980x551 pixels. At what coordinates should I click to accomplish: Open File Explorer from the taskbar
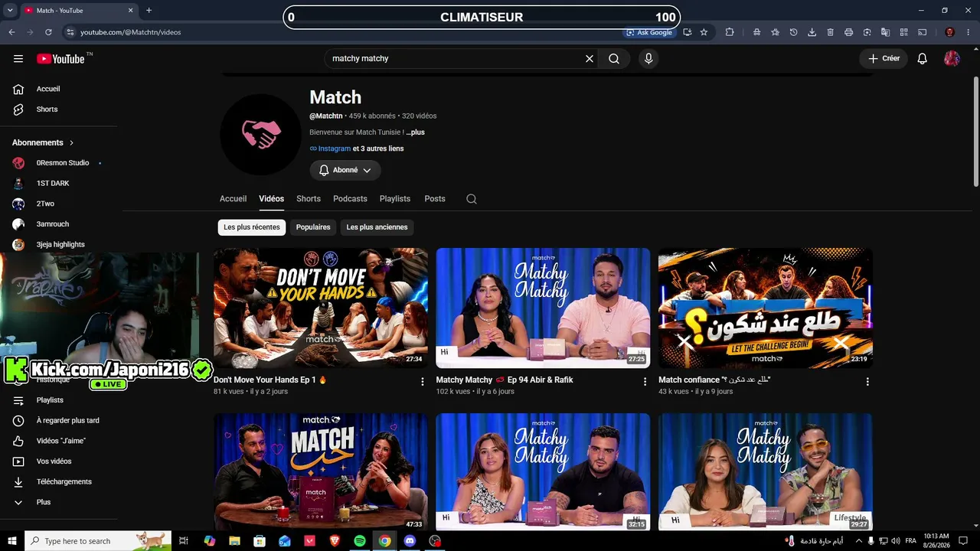coord(234,541)
